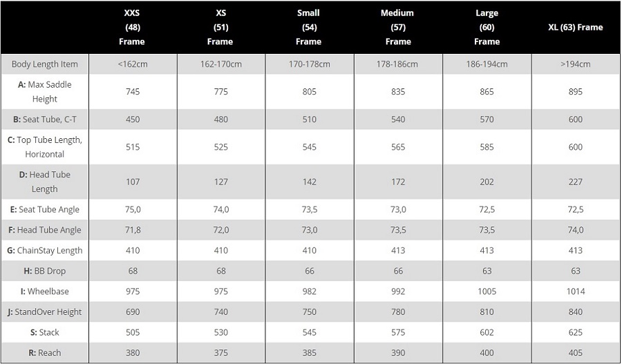Image resolution: width=622 pixels, height=364 pixels.
Task: Click the F: Head Tube Angle label
Action: click(44, 230)
